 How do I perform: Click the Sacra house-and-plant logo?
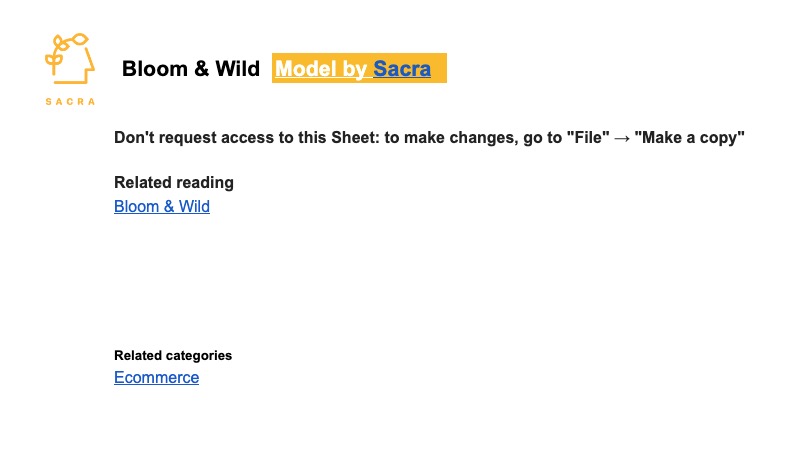click(x=70, y=58)
